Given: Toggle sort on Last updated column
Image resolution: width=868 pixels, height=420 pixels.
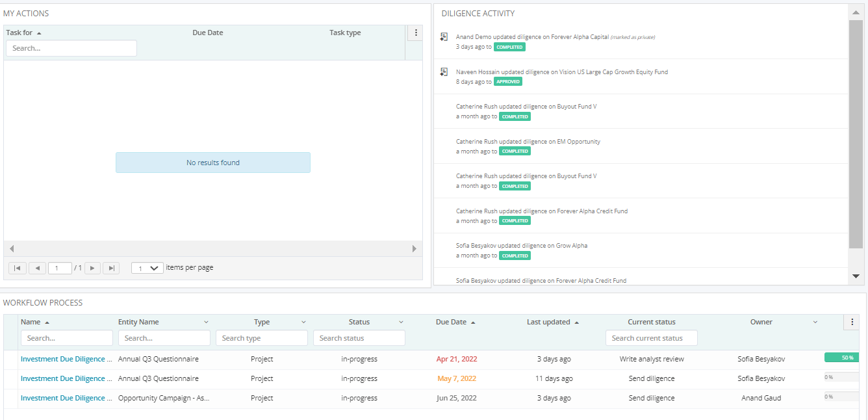Looking at the screenshot, I should click(553, 321).
